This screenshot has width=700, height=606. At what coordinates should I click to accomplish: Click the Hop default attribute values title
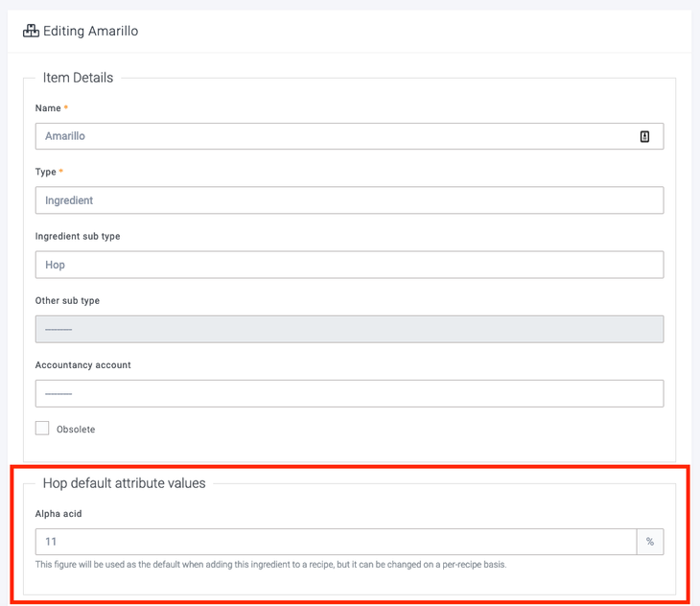coord(124,483)
